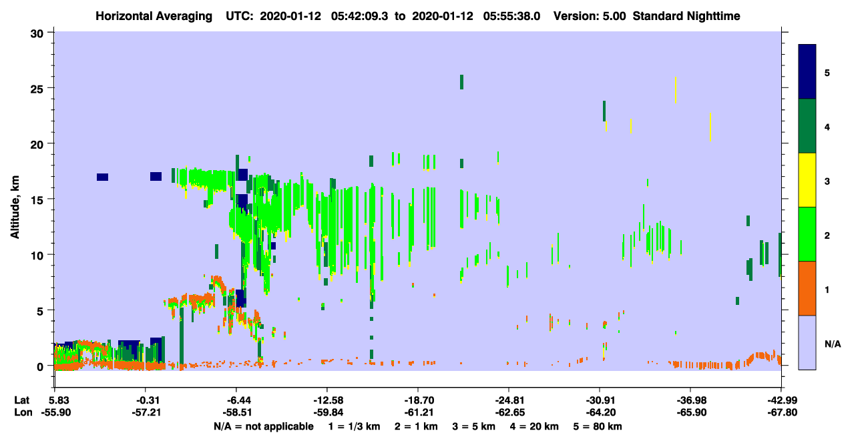The width and height of the screenshot is (868, 445).
Task: Click latitude value -24.81
Action: [509, 400]
